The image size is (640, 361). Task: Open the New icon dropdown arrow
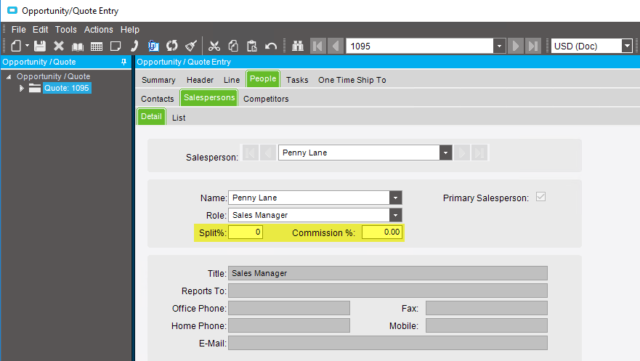27,45
